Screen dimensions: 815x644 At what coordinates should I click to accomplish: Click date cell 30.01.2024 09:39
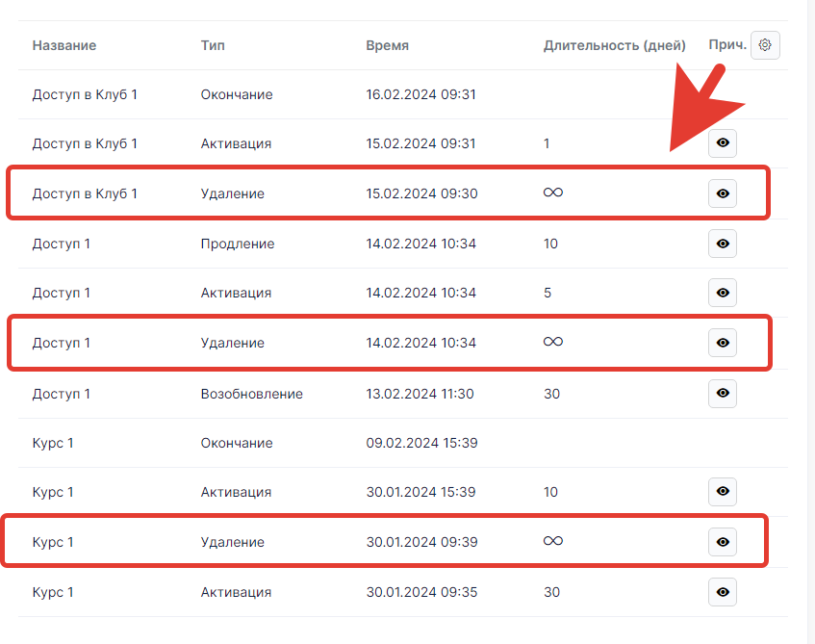tap(421, 542)
